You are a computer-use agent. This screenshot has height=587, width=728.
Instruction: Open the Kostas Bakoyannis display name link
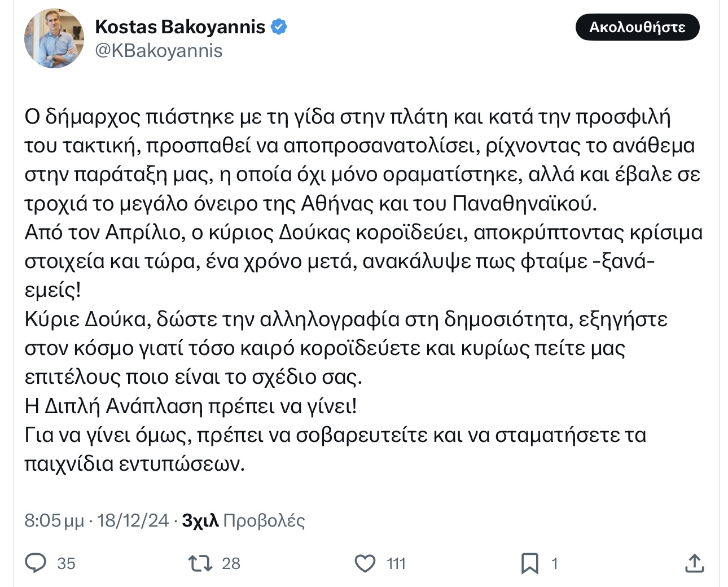click(180, 27)
